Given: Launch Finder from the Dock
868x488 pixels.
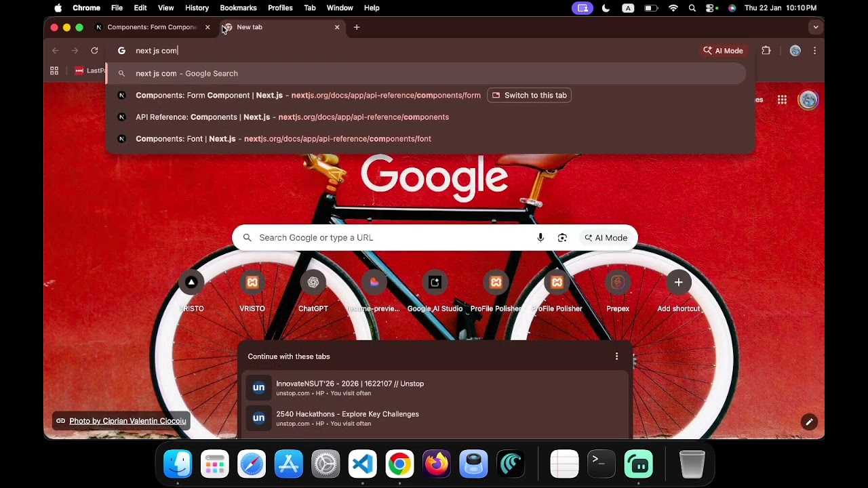Looking at the screenshot, I should (x=178, y=464).
